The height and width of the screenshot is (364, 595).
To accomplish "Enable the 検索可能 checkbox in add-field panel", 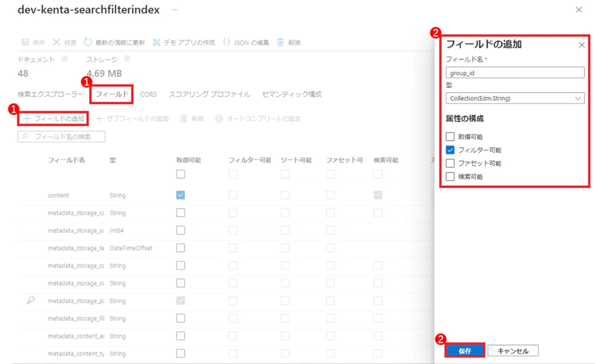I will [x=450, y=177].
